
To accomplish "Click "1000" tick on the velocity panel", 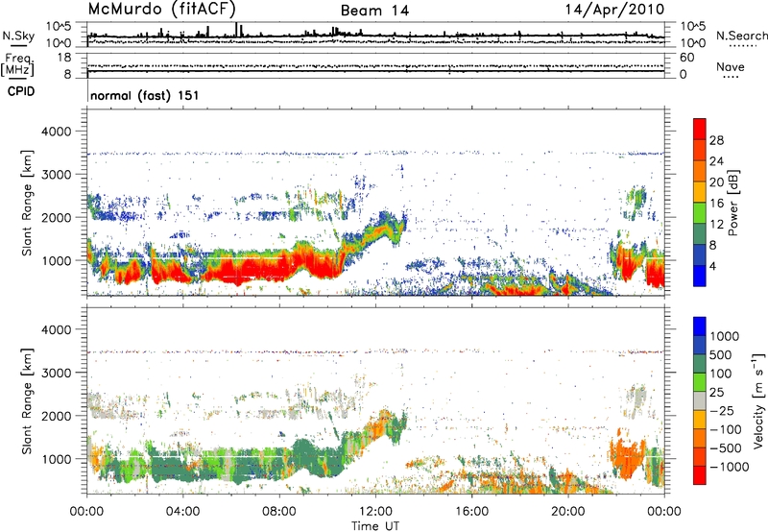I will [x=57, y=459].
